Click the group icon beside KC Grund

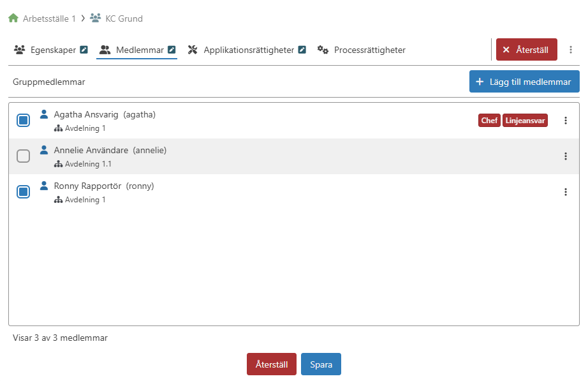(x=95, y=18)
